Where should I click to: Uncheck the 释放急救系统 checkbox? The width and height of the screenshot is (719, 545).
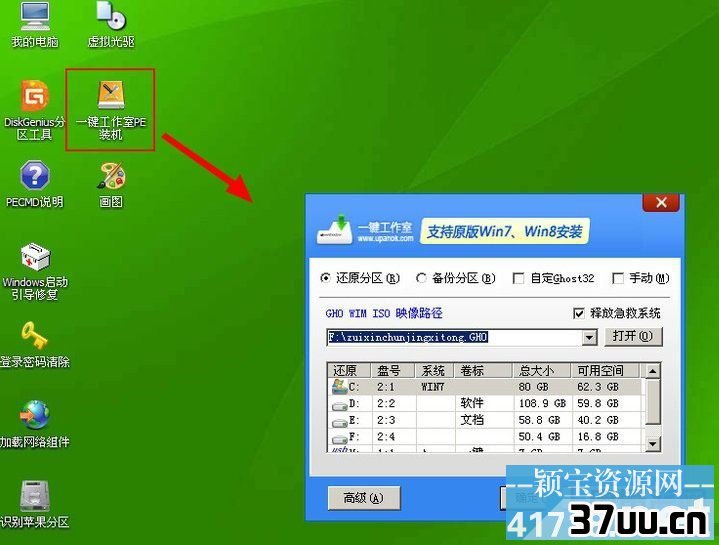pyautogui.click(x=579, y=313)
